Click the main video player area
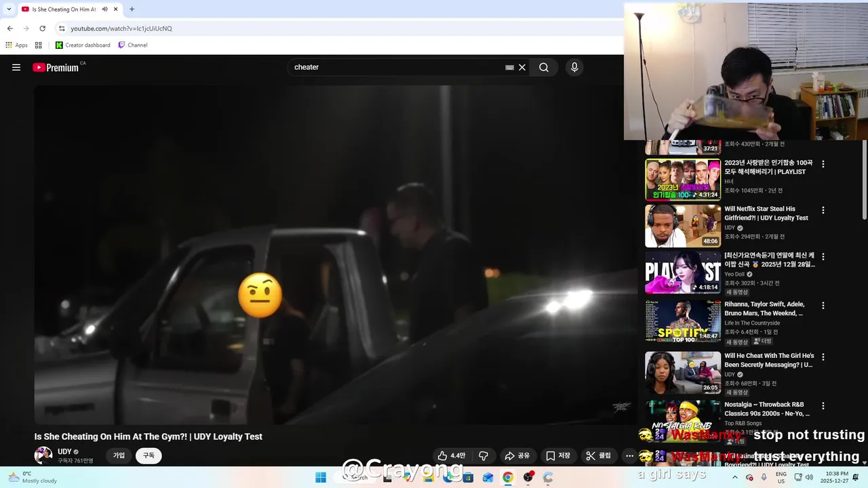This screenshot has height=488, width=868. (336, 255)
